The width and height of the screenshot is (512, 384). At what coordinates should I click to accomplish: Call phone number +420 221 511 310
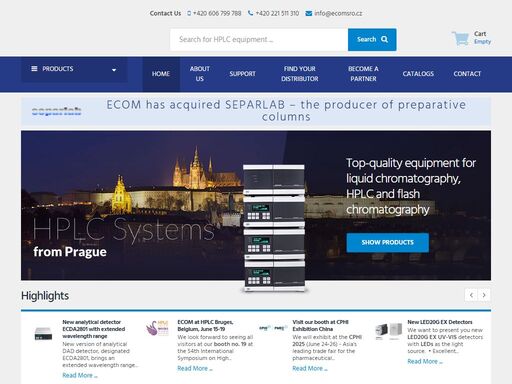click(x=277, y=13)
